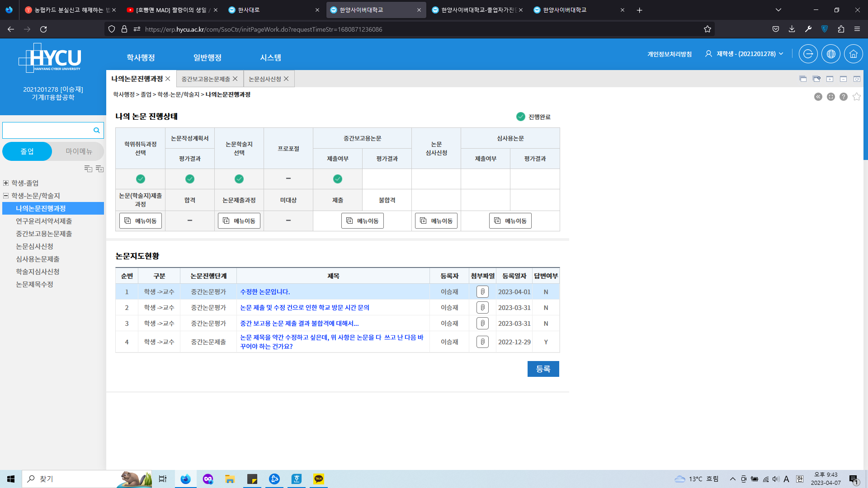Select the 졸업 sidebar toggle

tap(27, 151)
